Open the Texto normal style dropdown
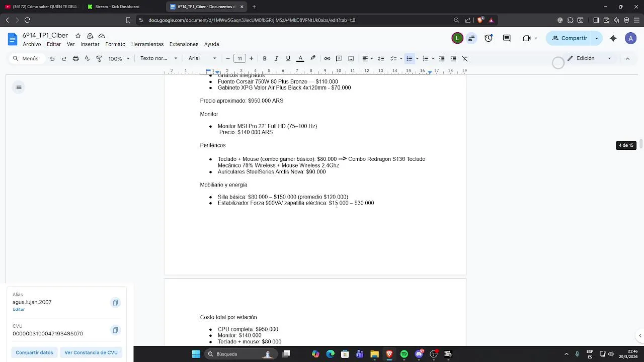 158,59
